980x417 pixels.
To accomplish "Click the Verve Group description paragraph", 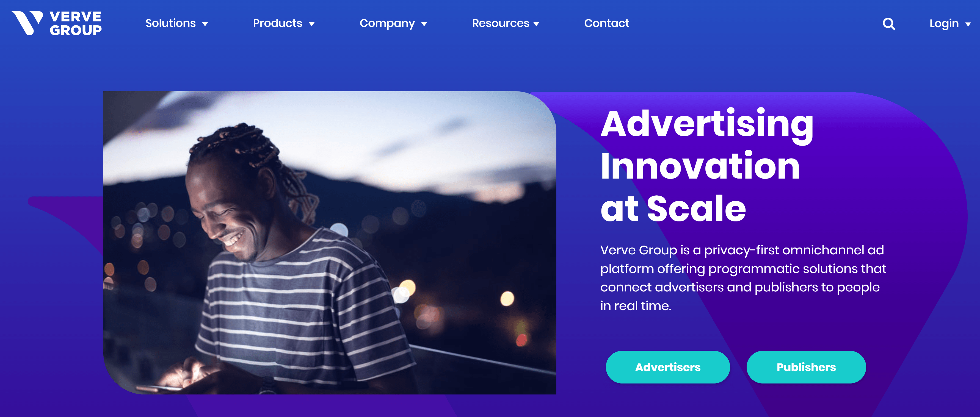I will click(x=743, y=278).
